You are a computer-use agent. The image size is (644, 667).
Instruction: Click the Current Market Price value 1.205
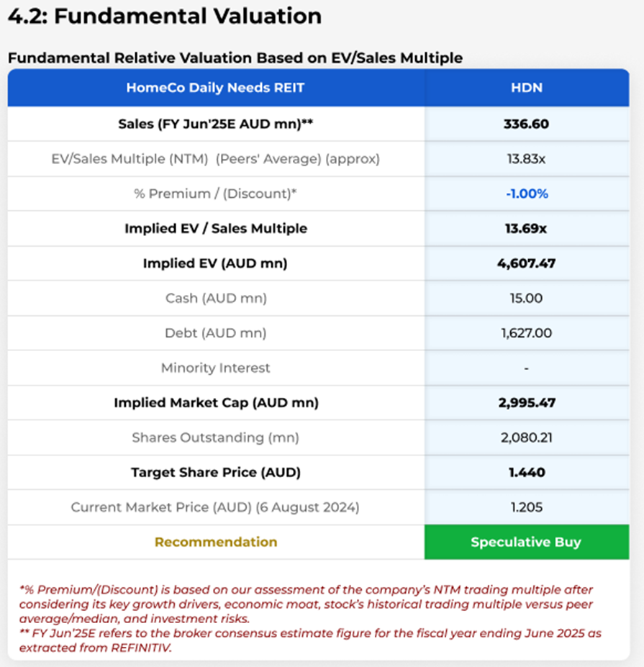coord(526,507)
